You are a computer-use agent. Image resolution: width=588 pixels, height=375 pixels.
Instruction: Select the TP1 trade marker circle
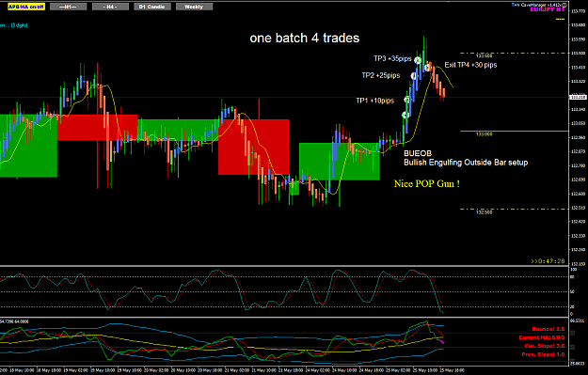click(x=407, y=100)
